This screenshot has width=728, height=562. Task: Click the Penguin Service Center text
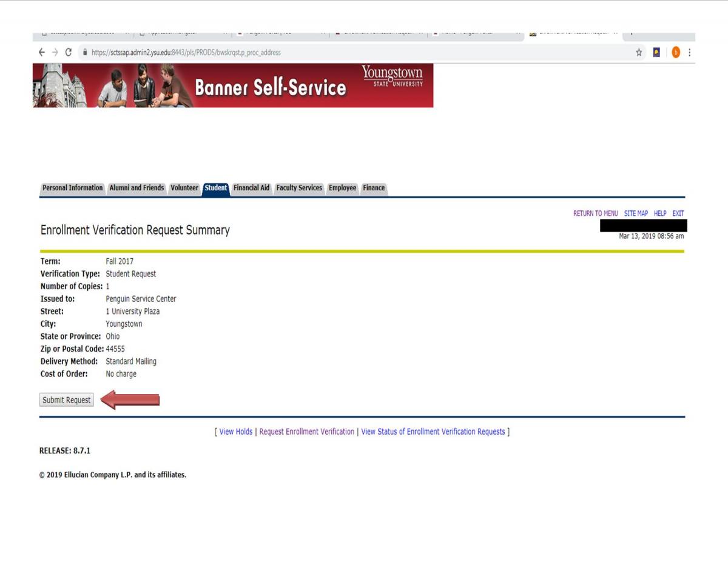coord(141,299)
